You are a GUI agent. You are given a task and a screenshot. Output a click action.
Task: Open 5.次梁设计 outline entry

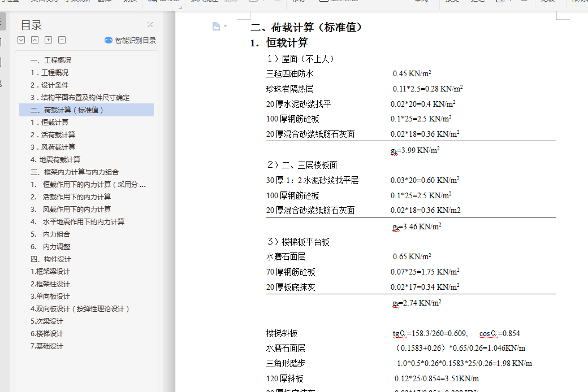[x=47, y=321]
